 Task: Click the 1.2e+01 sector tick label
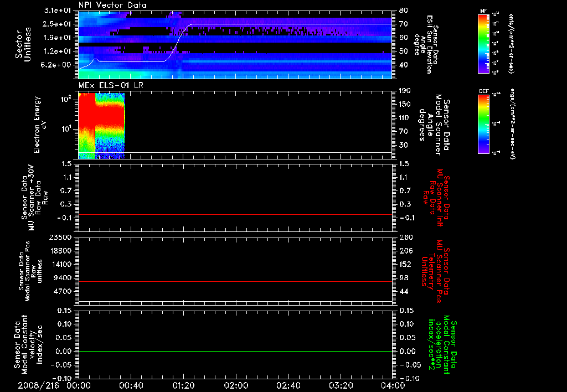(x=57, y=51)
